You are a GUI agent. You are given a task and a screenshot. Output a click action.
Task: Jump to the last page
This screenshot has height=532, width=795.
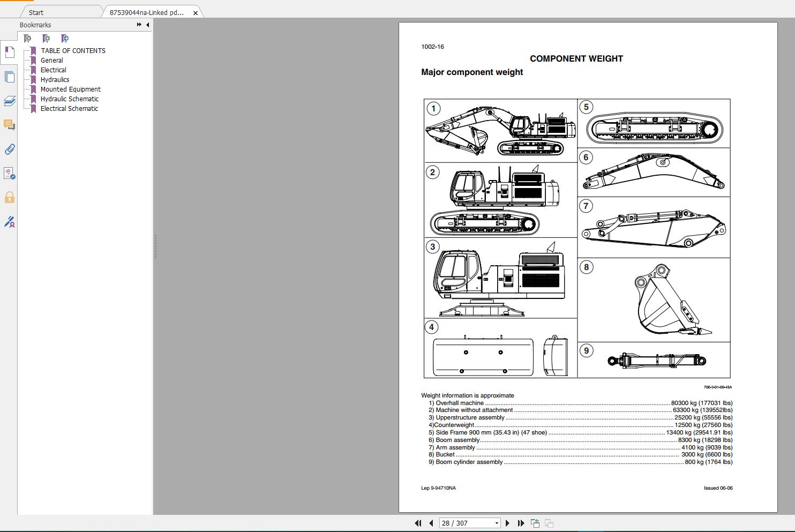click(x=521, y=523)
